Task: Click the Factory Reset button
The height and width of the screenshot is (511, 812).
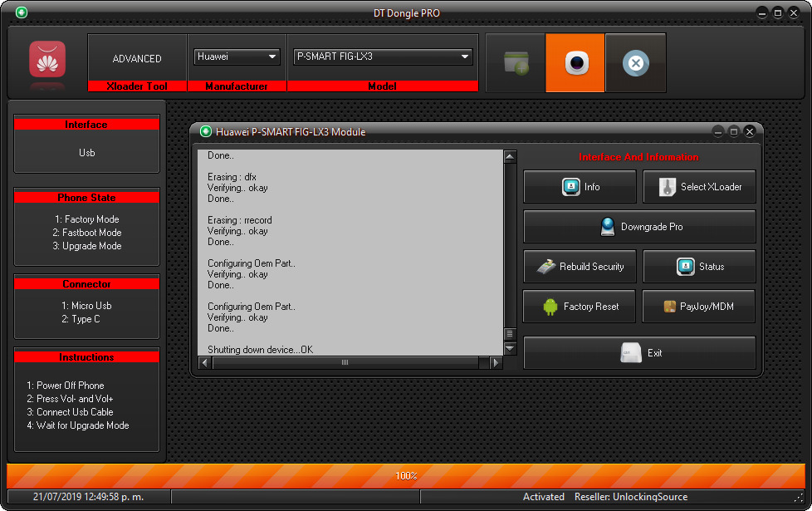Action: coord(580,307)
